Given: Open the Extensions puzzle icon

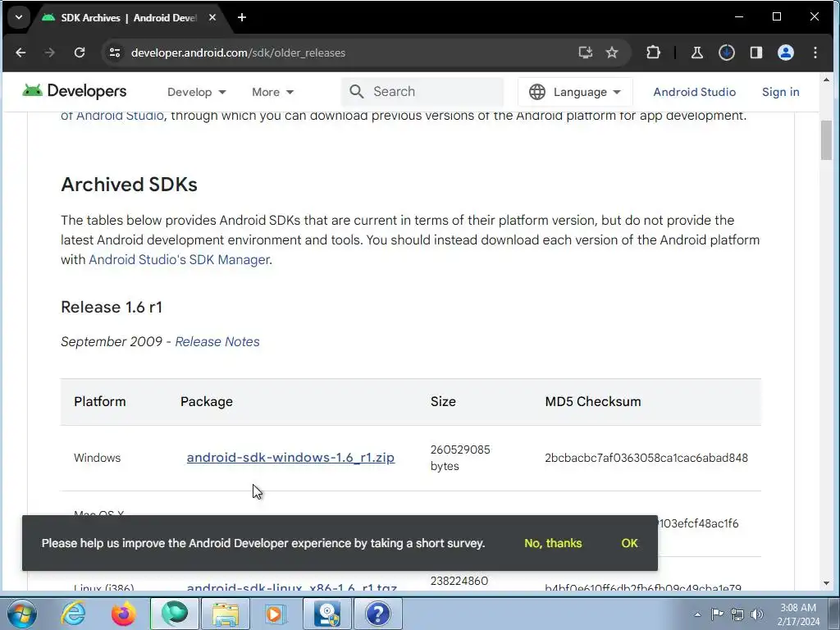Looking at the screenshot, I should [x=653, y=52].
